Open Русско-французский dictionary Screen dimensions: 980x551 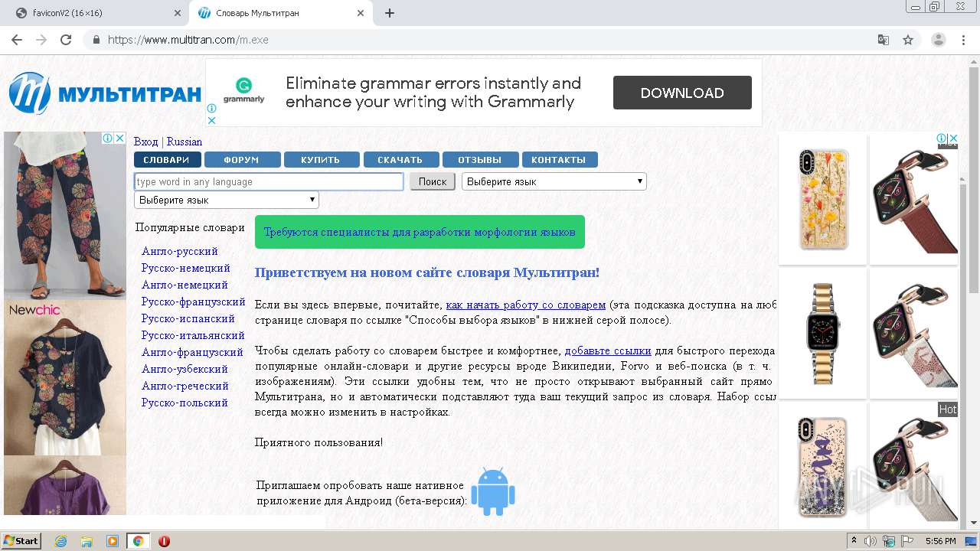tap(194, 302)
